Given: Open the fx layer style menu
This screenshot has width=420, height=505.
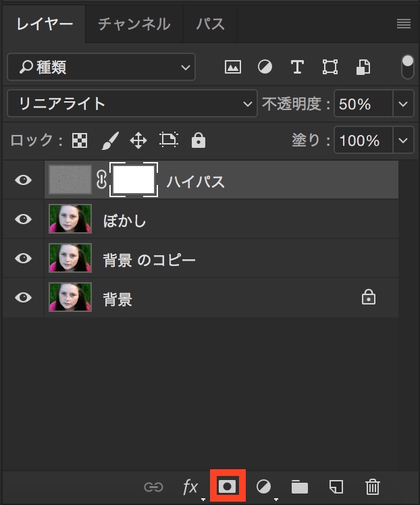Looking at the screenshot, I should (x=190, y=487).
